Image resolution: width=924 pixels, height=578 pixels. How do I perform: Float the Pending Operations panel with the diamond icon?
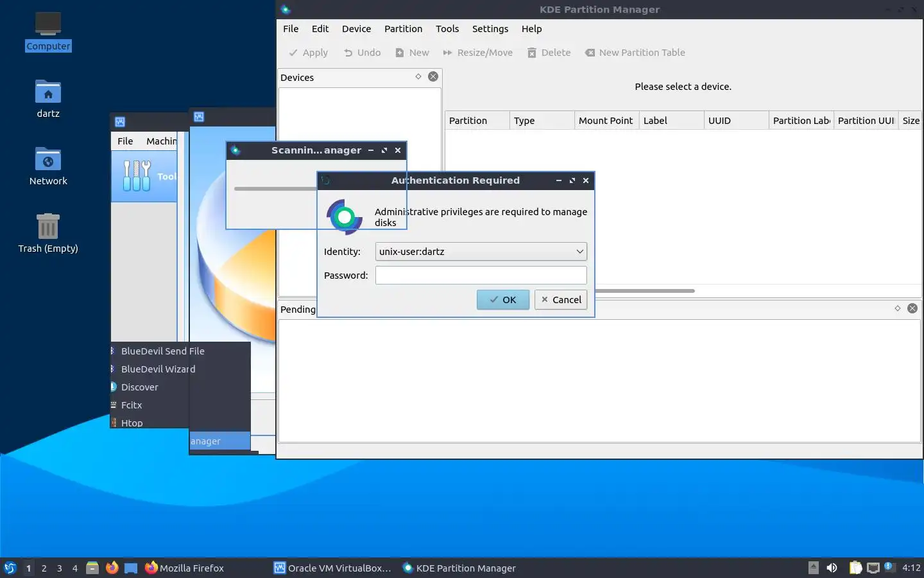tap(898, 308)
